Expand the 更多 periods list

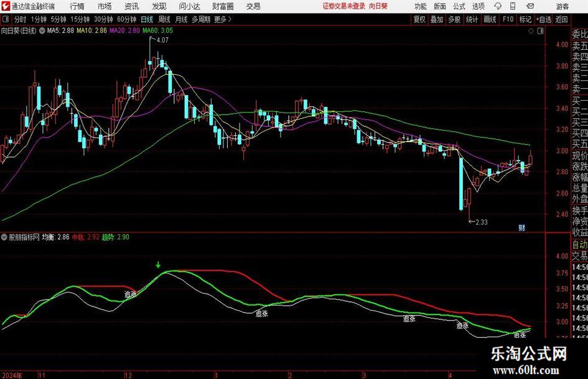(x=223, y=19)
